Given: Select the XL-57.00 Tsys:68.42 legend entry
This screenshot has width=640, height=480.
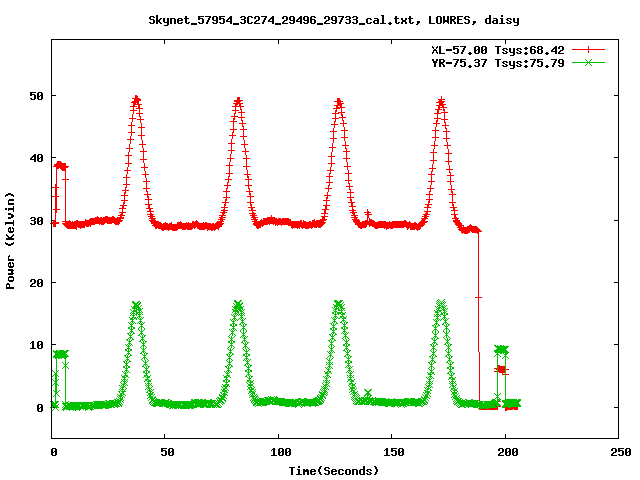Looking at the screenshot, I should coord(498,50).
